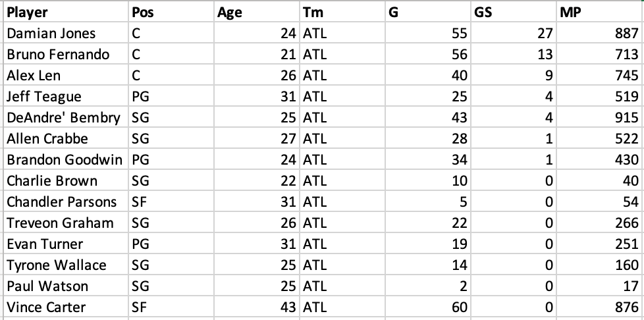Select the Alex Len cell
This screenshot has height=320, width=644.
pyautogui.click(x=66, y=75)
